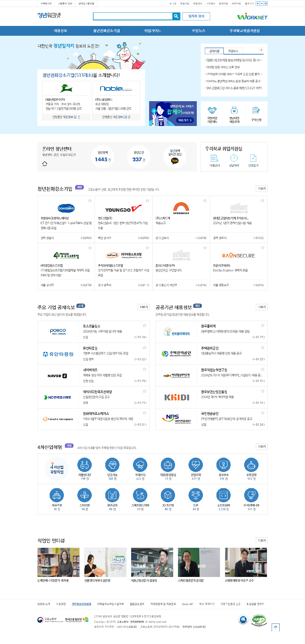
Task: Favorite the 라온시큐어 card star
Action: pos(262,248)
